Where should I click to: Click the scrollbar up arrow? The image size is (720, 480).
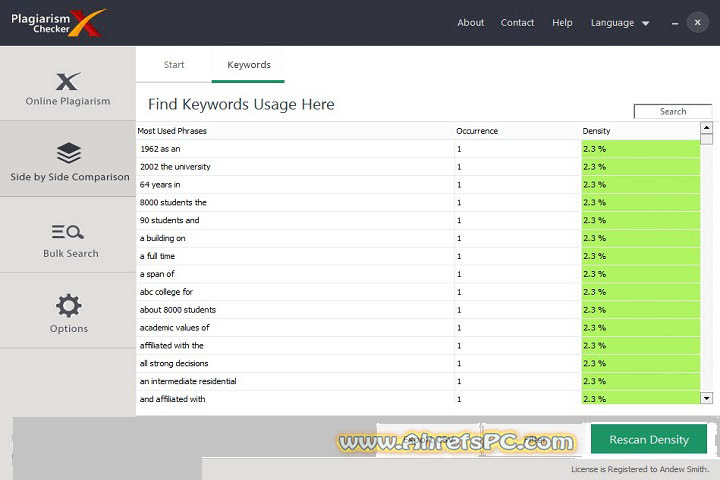tap(707, 127)
